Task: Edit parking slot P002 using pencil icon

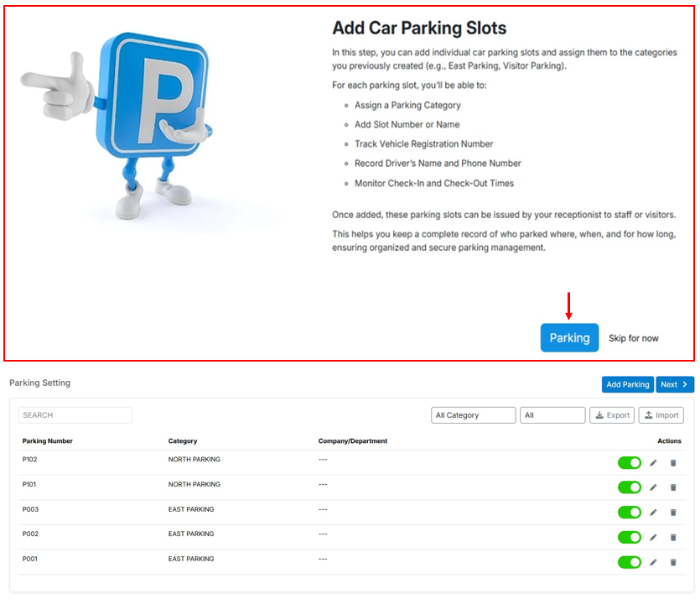Action: click(x=653, y=537)
